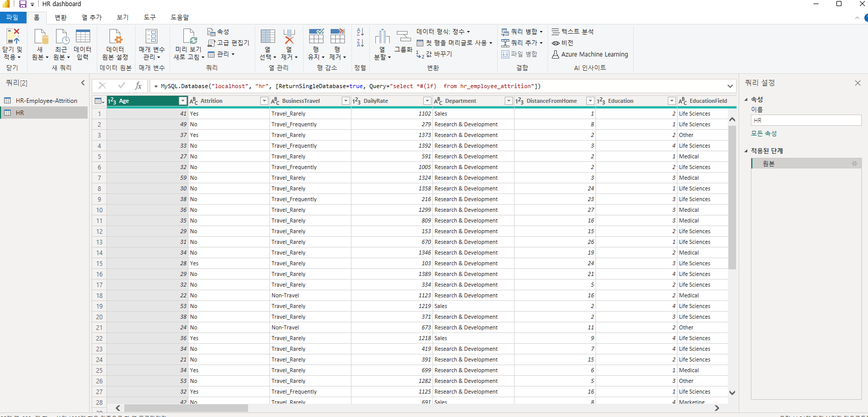Click the 열 제거 icon
The image size is (868, 417).
pyautogui.click(x=289, y=37)
